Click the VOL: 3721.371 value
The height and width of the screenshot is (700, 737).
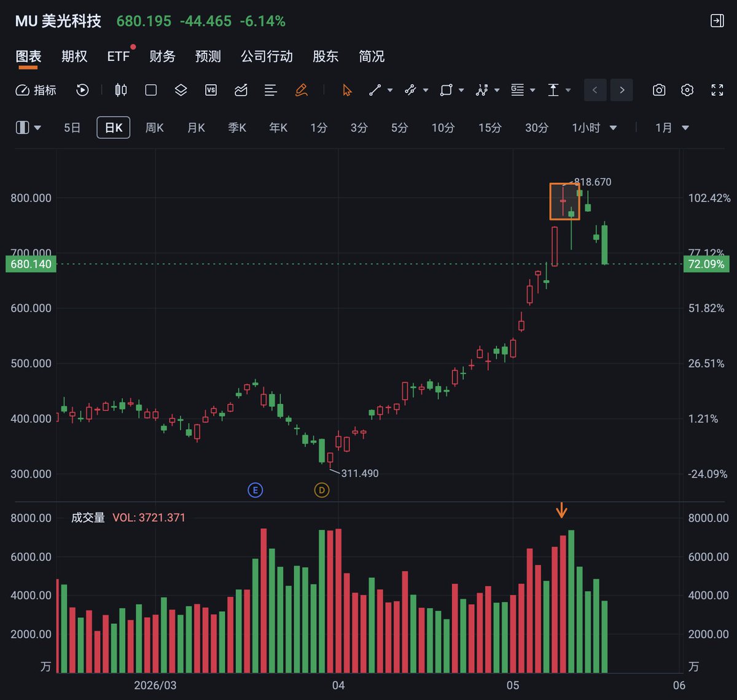click(149, 518)
